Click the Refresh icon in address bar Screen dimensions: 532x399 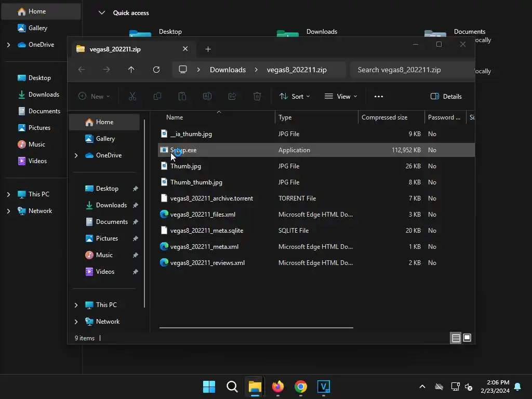pos(156,70)
